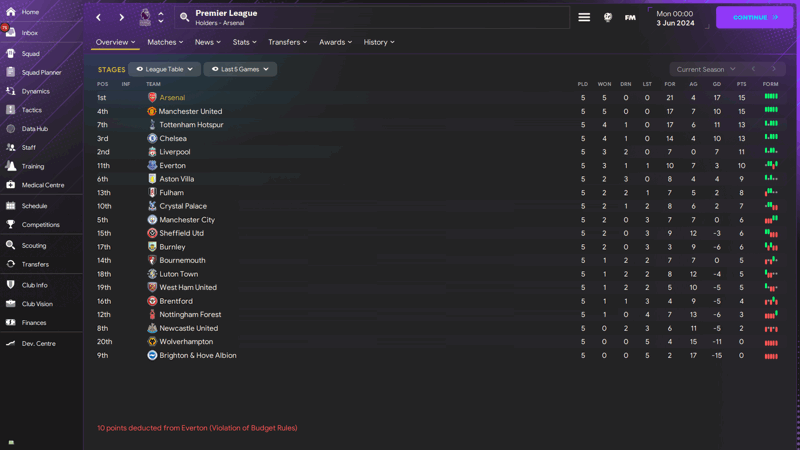
Task: Expand the Current Season dropdown
Action: tap(705, 69)
